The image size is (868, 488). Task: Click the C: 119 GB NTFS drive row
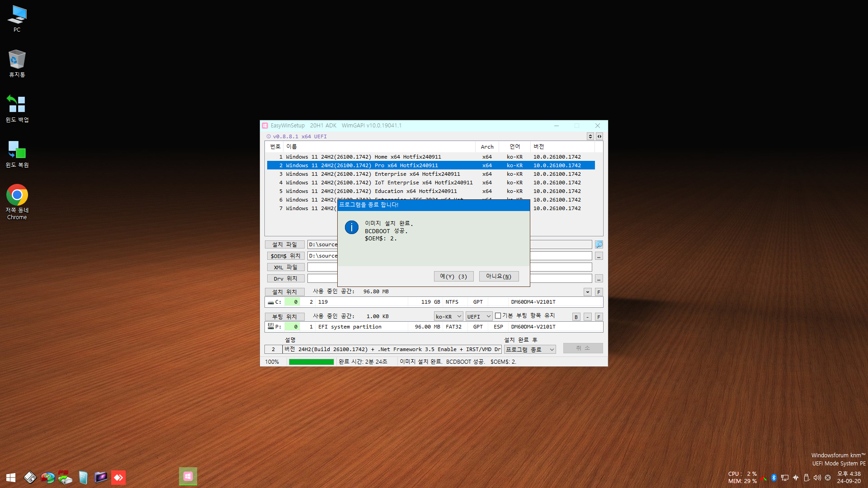(x=434, y=302)
